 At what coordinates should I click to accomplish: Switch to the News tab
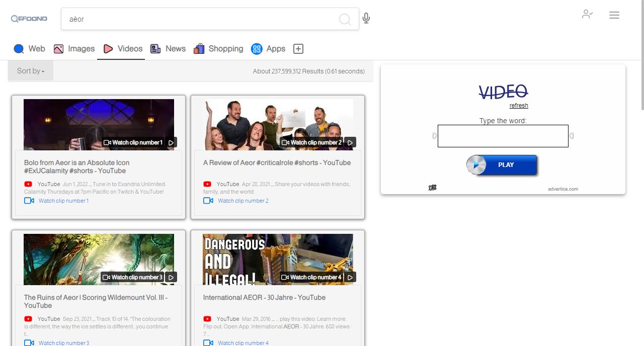pos(168,49)
